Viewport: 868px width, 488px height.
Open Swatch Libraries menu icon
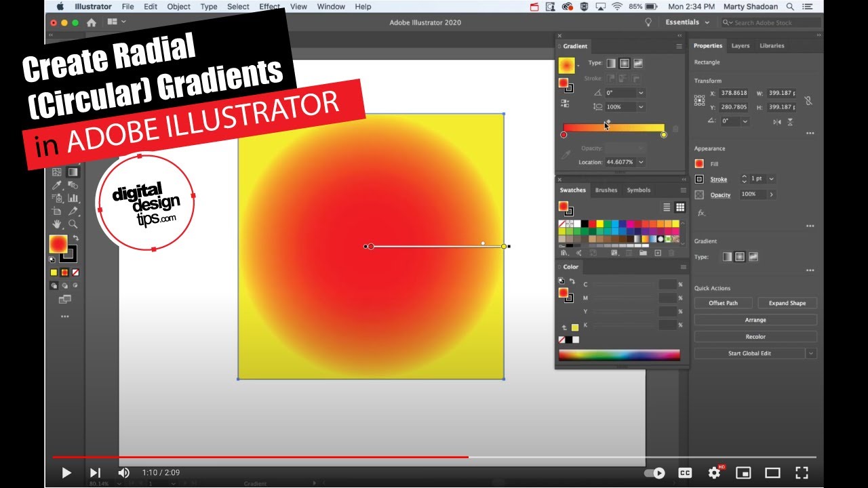coord(564,253)
